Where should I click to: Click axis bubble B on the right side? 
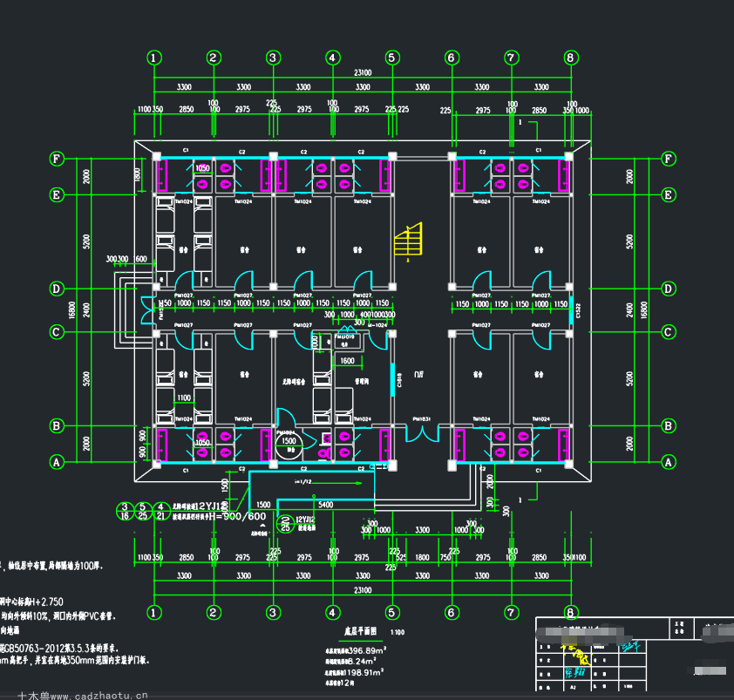668,426
